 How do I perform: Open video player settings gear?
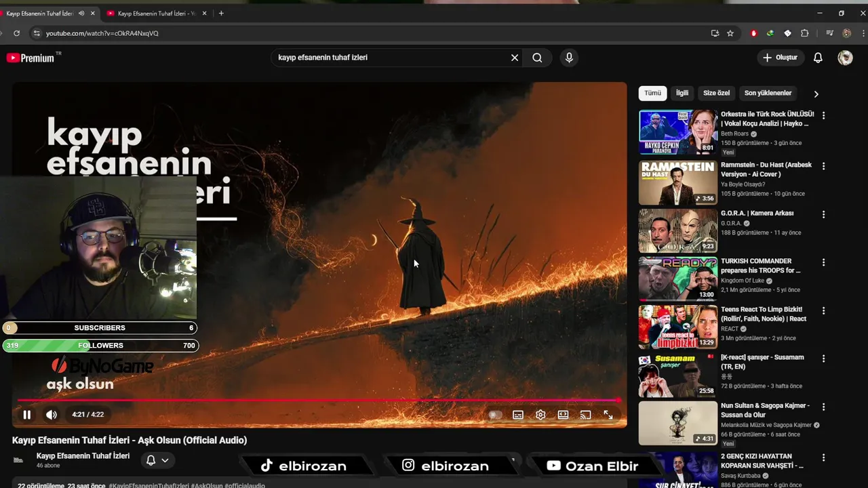[x=540, y=415]
